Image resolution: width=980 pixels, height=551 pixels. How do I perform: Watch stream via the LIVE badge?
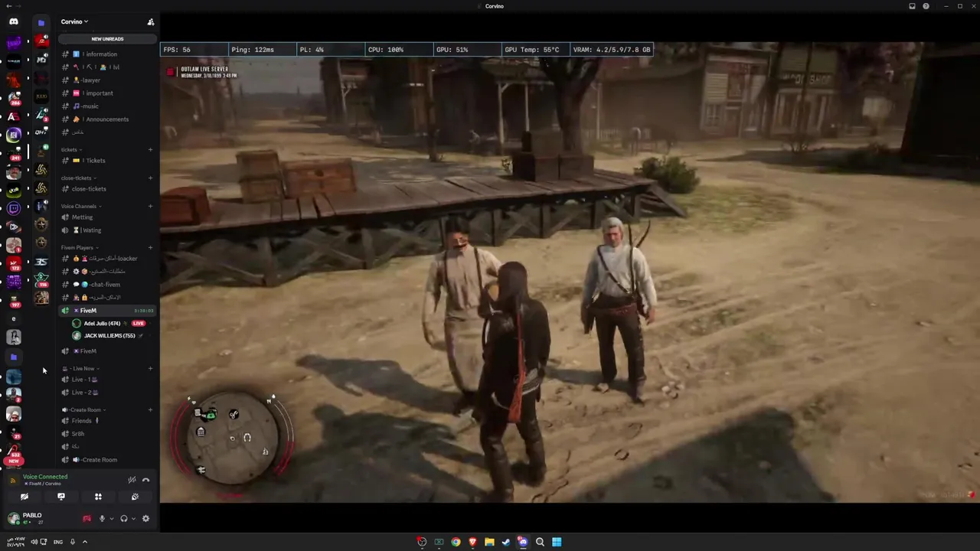pos(139,324)
